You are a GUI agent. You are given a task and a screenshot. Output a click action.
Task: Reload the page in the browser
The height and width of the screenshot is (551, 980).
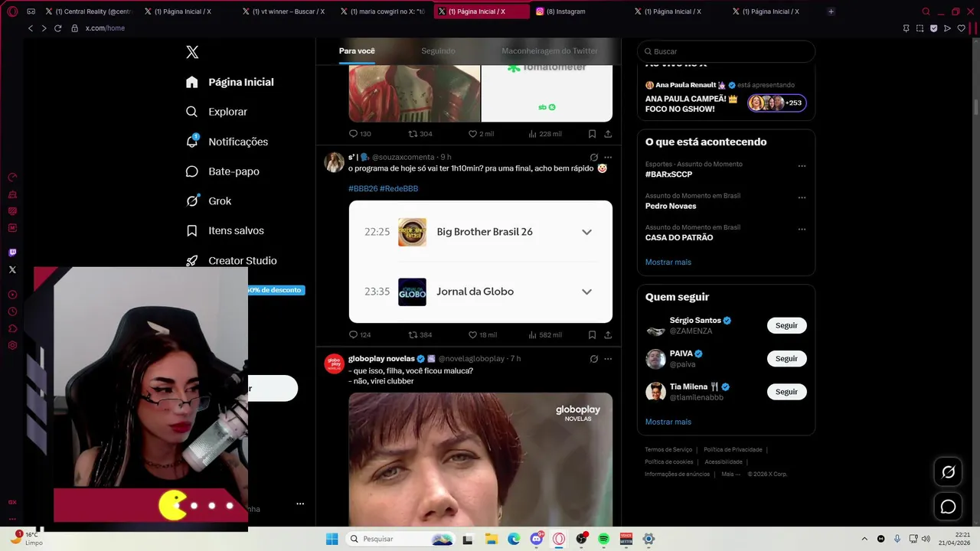click(x=57, y=28)
